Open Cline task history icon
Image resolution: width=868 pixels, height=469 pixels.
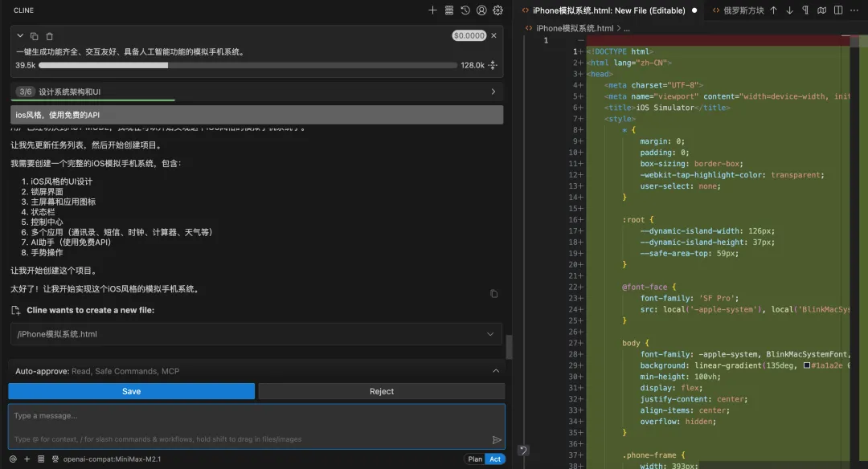point(465,10)
